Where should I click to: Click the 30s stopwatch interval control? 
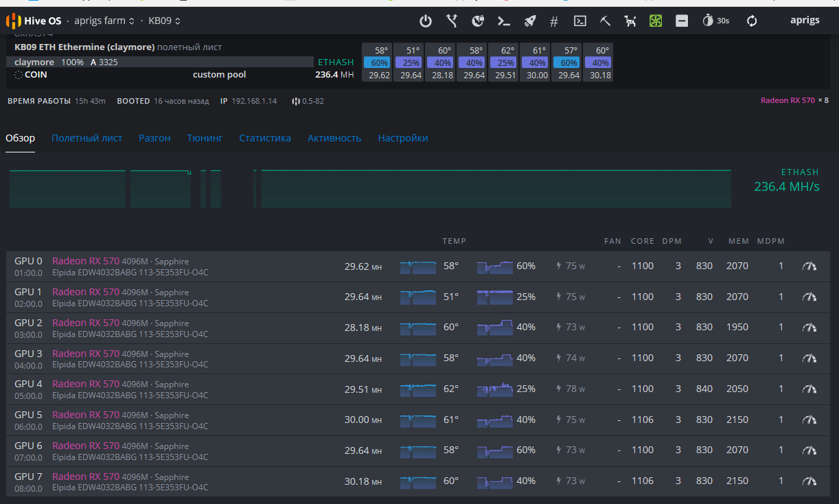coord(715,21)
